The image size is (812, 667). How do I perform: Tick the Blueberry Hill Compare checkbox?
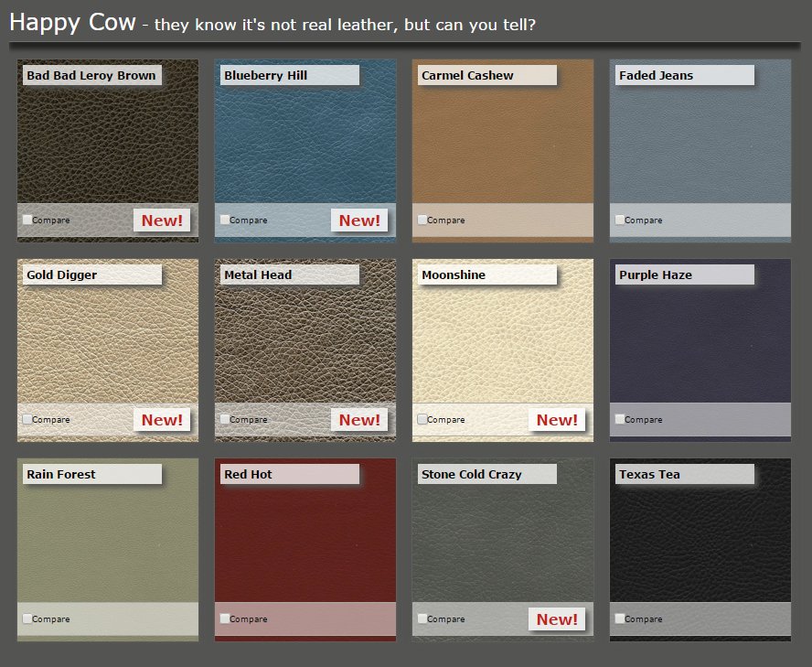[225, 220]
